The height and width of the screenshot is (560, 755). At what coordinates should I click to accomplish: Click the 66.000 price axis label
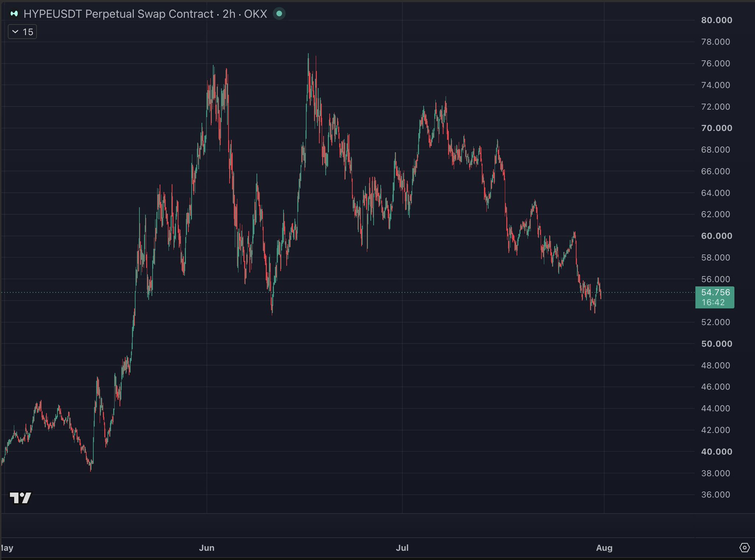click(x=715, y=171)
